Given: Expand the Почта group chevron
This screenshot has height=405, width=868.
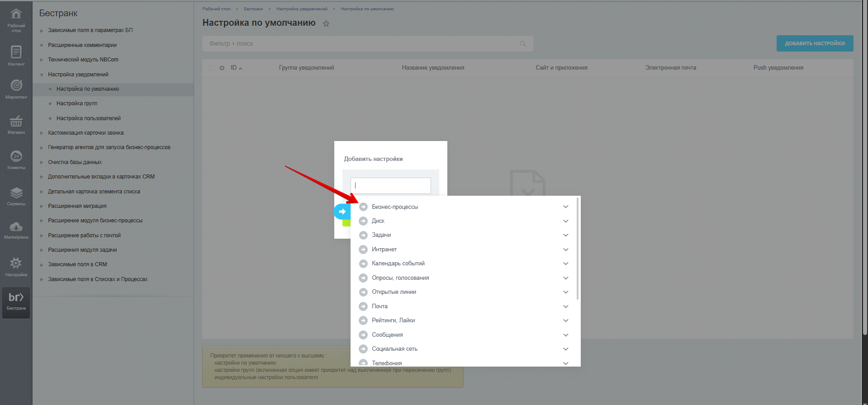Looking at the screenshot, I should pyautogui.click(x=565, y=306).
